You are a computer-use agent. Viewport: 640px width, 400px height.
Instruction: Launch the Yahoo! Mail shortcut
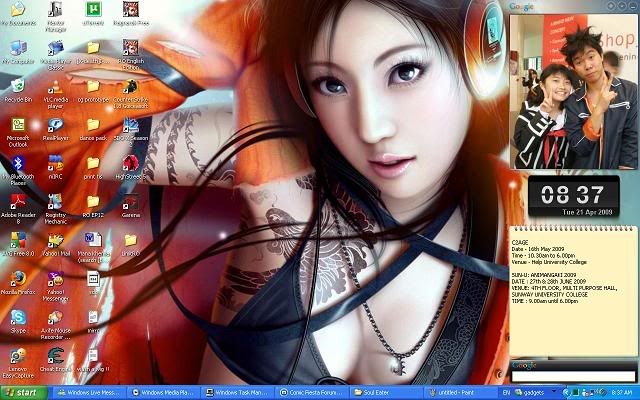pyautogui.click(x=56, y=244)
